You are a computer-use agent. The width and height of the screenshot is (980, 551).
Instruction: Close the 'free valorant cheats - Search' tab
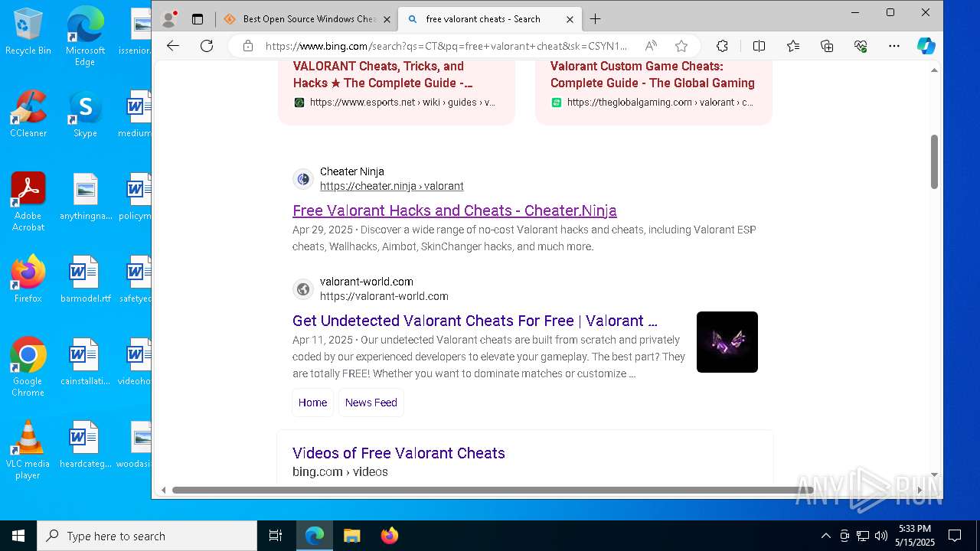pyautogui.click(x=568, y=19)
